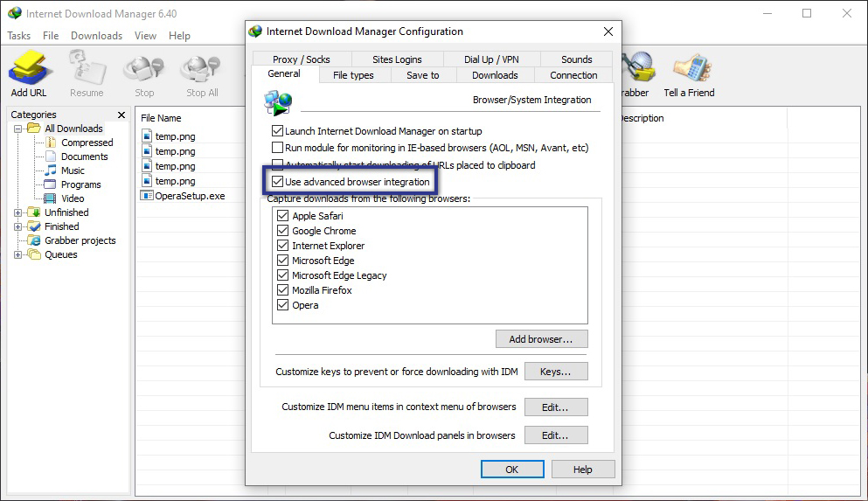Uncheck Apple Safari browser capture

coord(283,216)
